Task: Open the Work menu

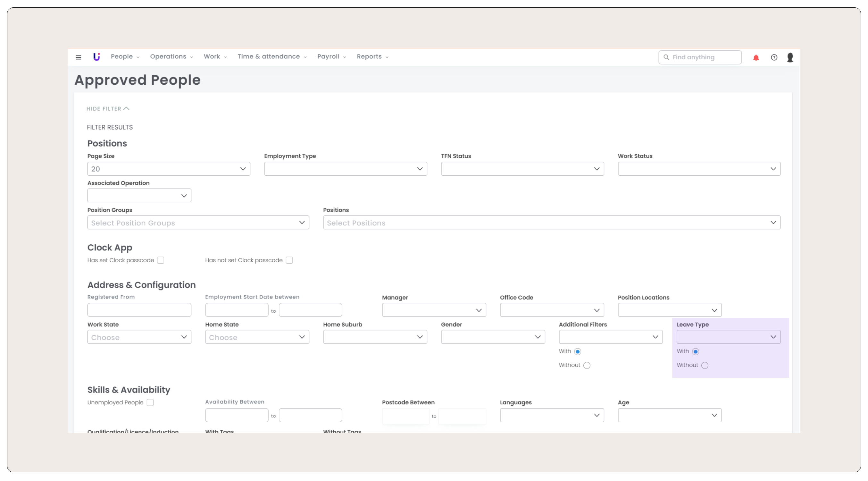Action: pyautogui.click(x=215, y=57)
